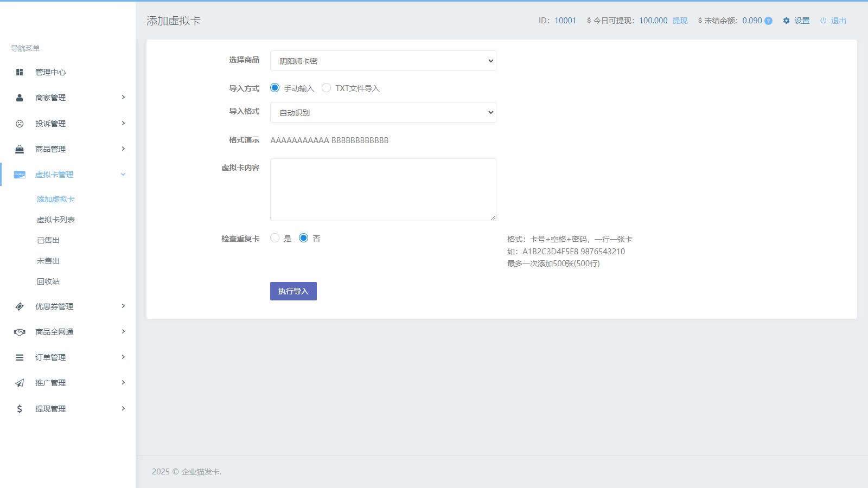
Task: Choose TXT文件导入 as import method
Action: (326, 87)
